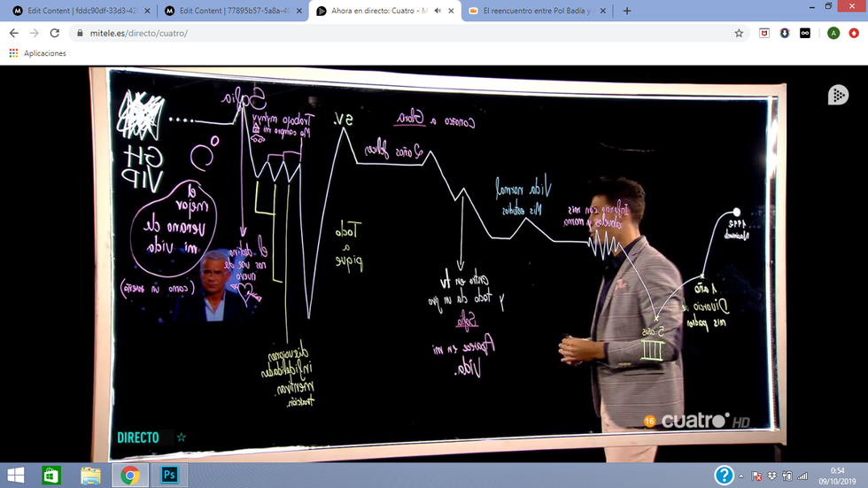Click the live video stream to pause
This screenshot has width=868, height=488.
(x=434, y=263)
